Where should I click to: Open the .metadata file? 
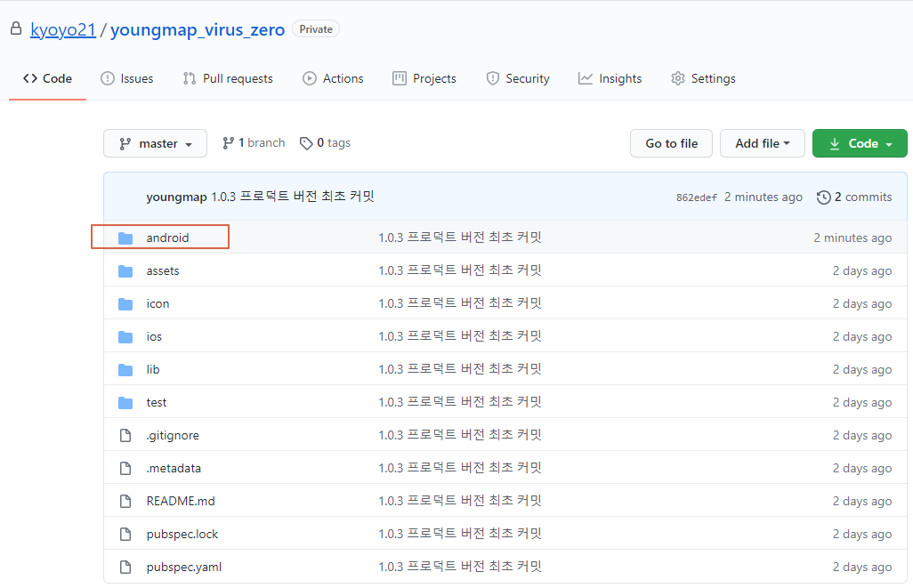click(174, 468)
